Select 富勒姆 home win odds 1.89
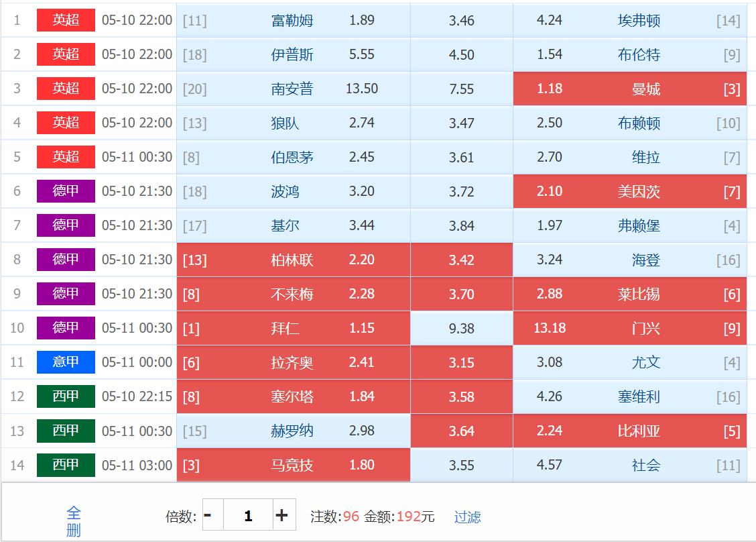The image size is (756, 542). [293, 20]
